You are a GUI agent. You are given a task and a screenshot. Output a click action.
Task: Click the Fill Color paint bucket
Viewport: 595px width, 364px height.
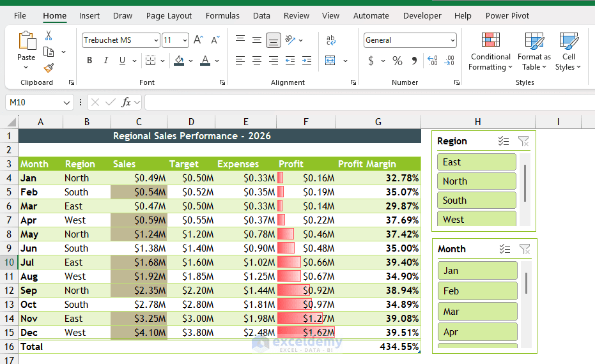pyautogui.click(x=179, y=60)
